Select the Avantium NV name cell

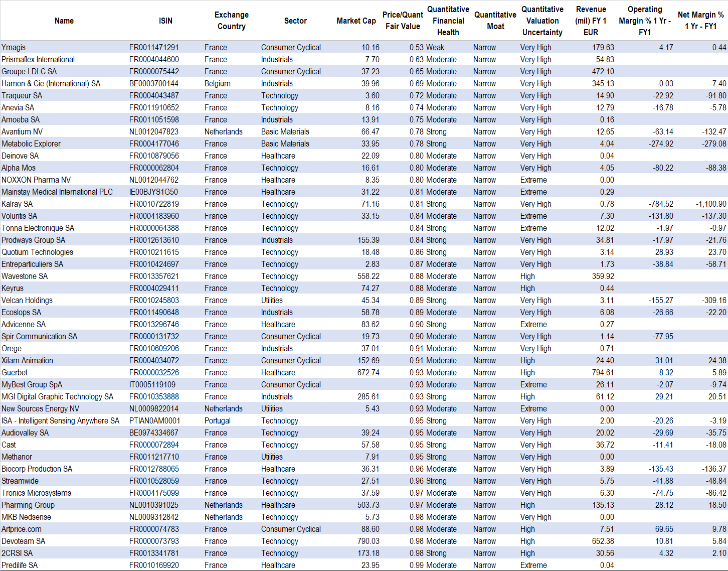coord(22,131)
